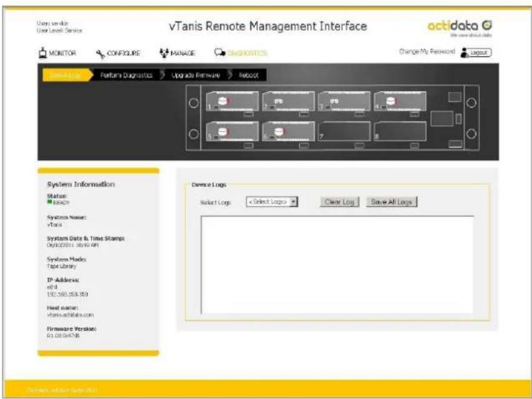
Task: Switch to the Perform Diagnostics tab
Action: [x=126, y=75]
